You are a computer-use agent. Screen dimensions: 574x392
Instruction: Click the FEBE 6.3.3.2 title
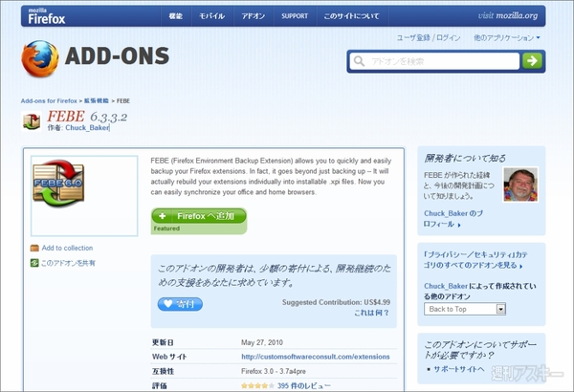(87, 117)
